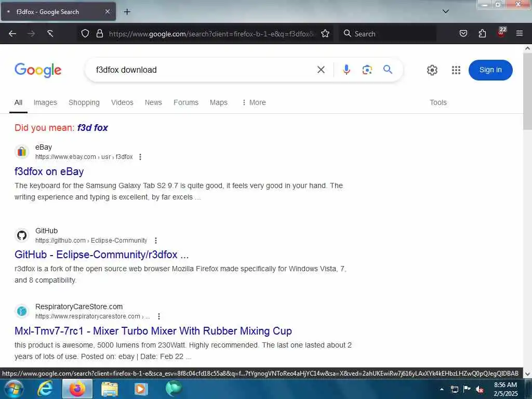Show hidden system tray icons
Screen dimensions: 532x399
tap(442, 389)
